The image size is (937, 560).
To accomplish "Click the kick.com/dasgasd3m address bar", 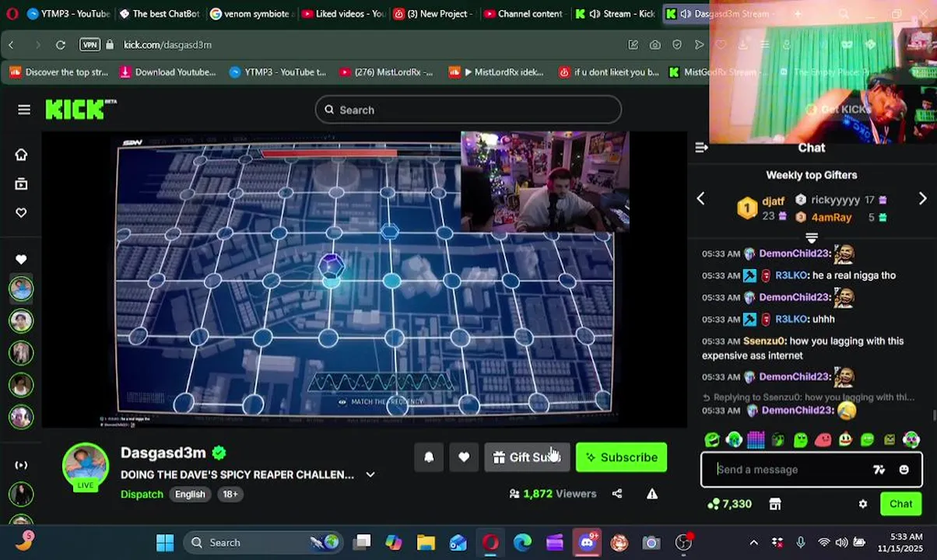I will [x=167, y=44].
